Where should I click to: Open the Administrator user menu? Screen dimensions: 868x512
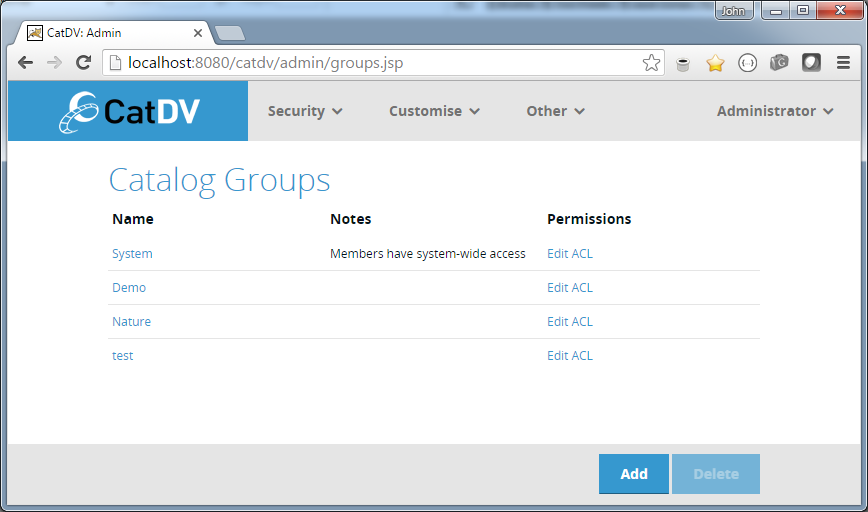[775, 111]
